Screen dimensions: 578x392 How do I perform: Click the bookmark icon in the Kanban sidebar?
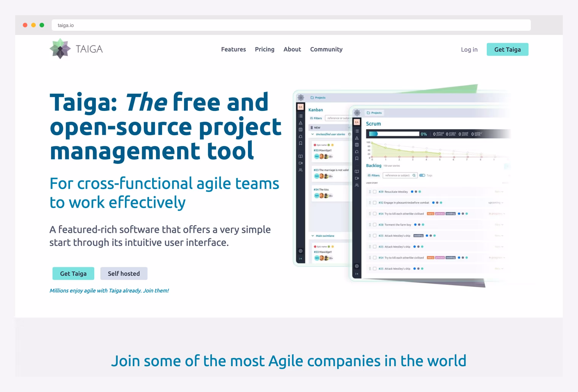(x=300, y=143)
